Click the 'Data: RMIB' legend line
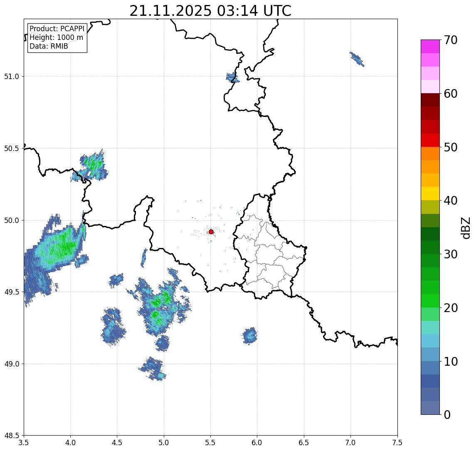 click(x=49, y=46)
